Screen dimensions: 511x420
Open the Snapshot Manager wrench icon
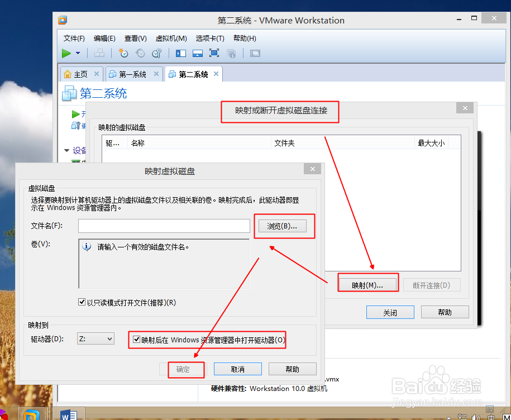click(157, 53)
